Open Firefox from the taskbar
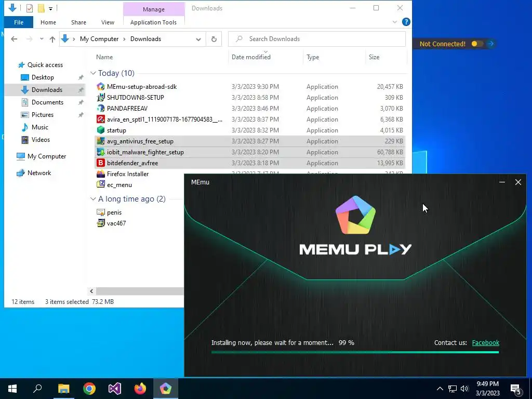 tap(140, 389)
